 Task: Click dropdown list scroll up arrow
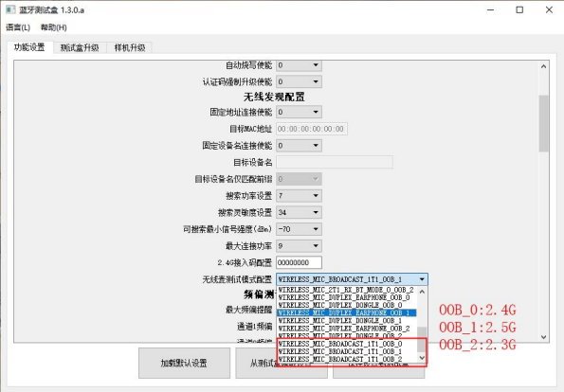coord(422,292)
